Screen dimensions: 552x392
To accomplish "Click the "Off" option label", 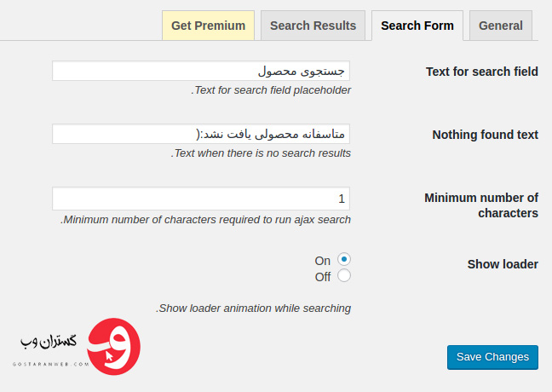I will (323, 277).
